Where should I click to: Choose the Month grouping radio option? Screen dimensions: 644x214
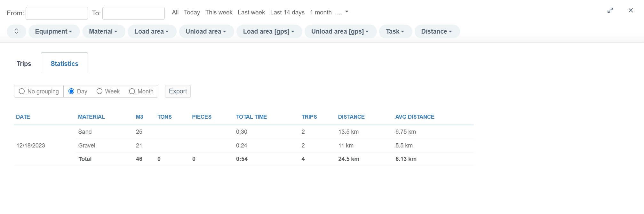[x=132, y=91]
